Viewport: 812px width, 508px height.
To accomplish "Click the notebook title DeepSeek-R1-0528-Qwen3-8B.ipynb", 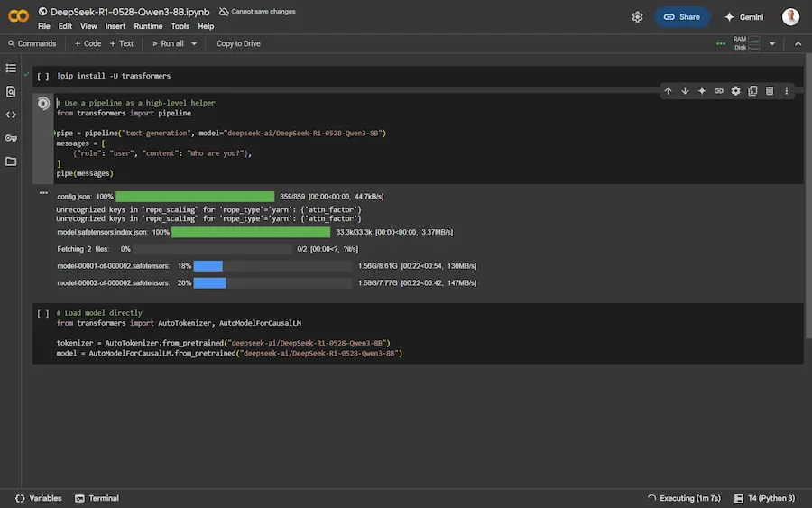I will pos(130,12).
